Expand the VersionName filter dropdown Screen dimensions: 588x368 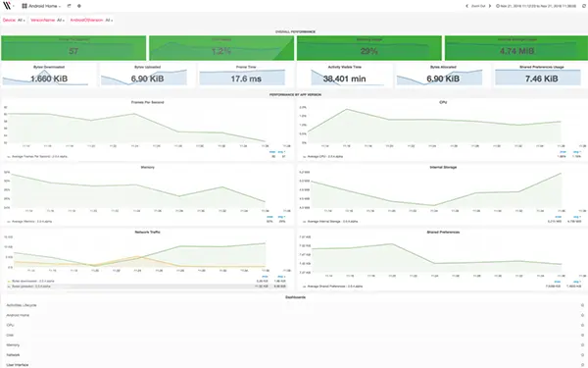[x=48, y=20]
